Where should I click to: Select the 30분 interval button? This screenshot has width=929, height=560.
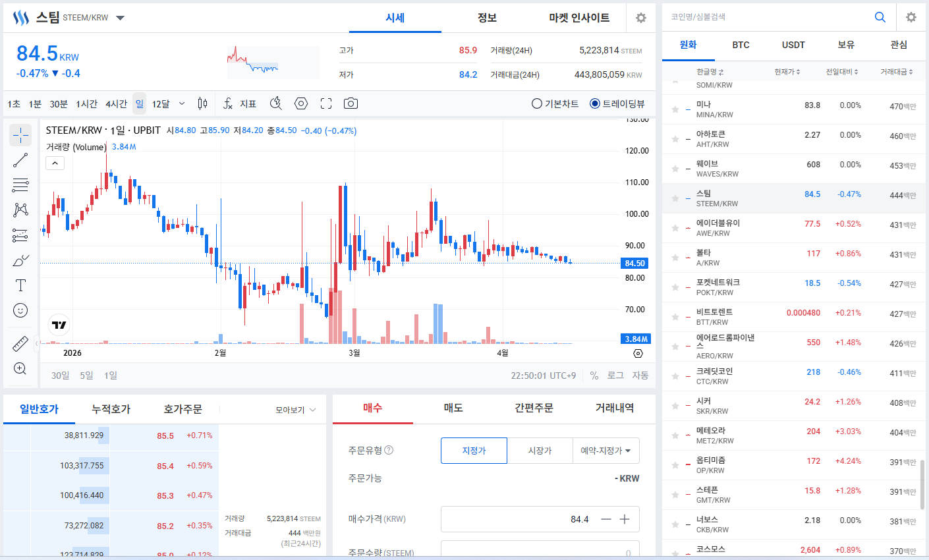[x=59, y=103]
